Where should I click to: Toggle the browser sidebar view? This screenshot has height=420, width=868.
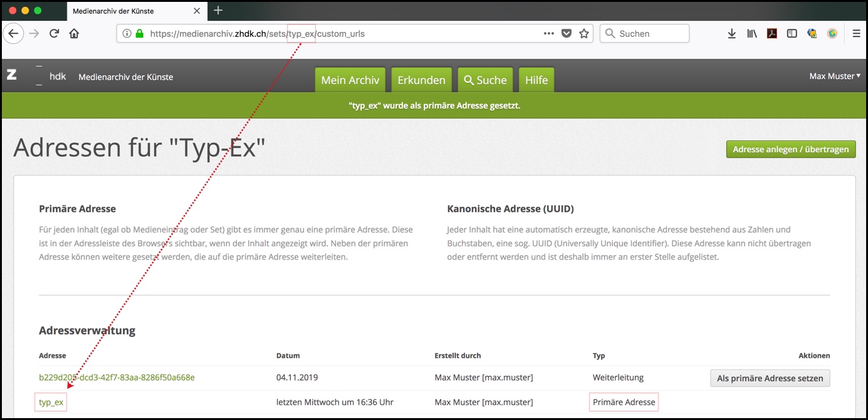[792, 34]
